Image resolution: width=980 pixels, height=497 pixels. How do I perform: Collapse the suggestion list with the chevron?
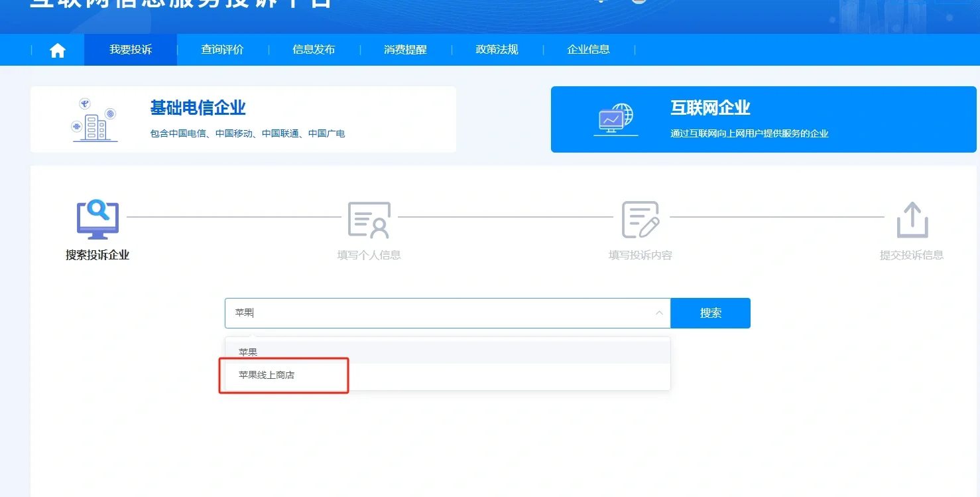658,313
